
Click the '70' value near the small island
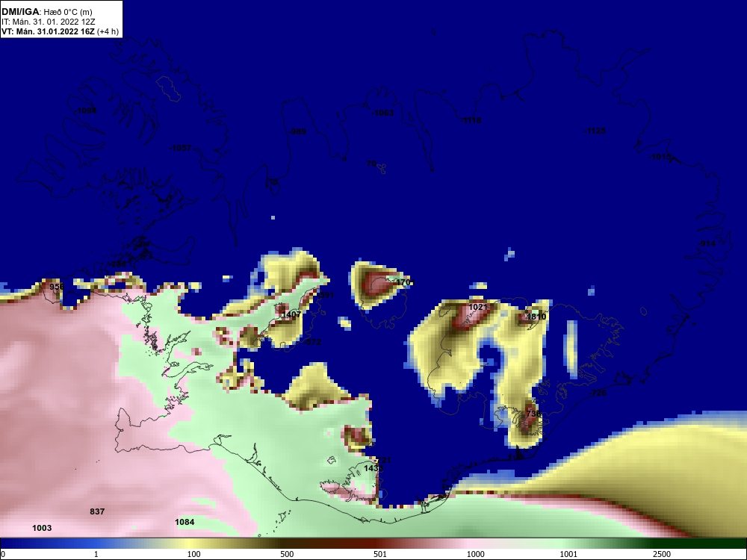(x=371, y=164)
